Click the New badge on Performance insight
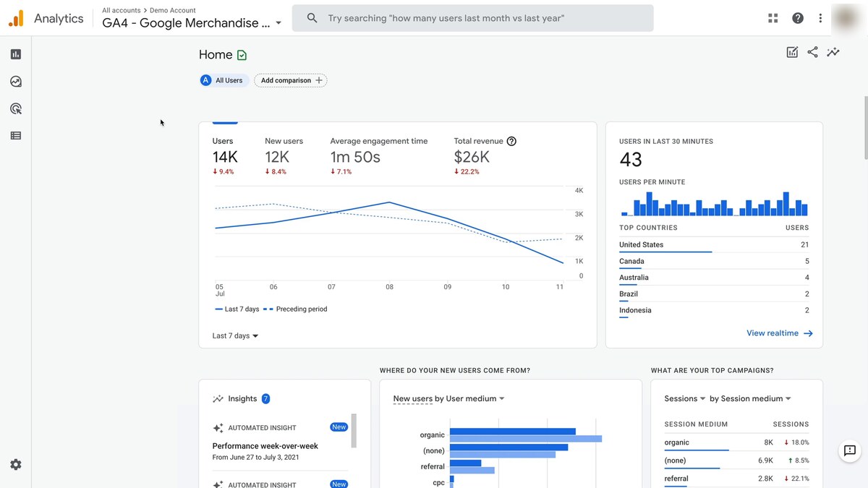 click(x=339, y=427)
